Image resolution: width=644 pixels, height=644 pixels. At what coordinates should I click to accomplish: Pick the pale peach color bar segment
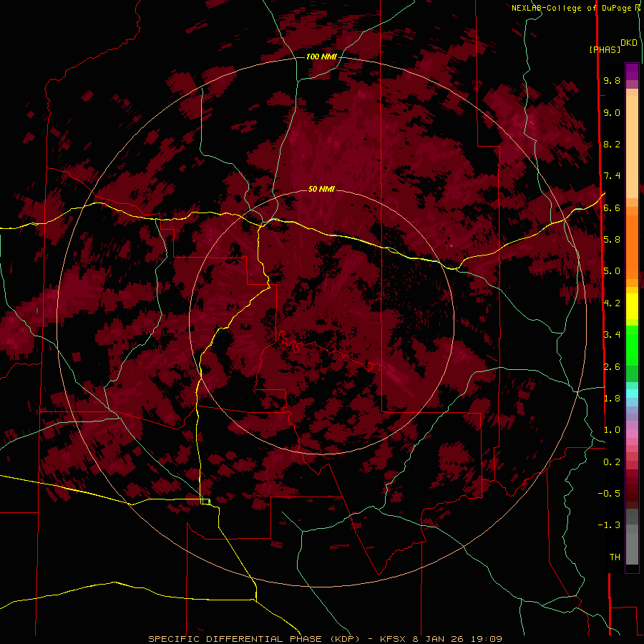coord(632,147)
